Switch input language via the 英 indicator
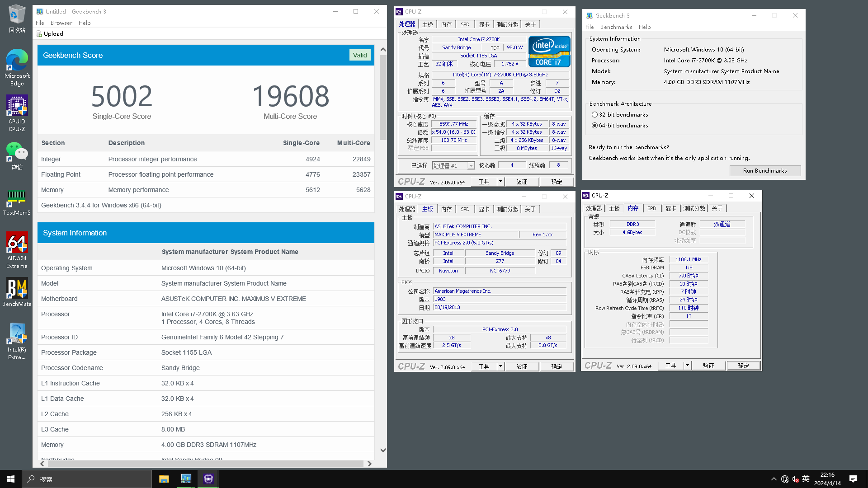The width and height of the screenshot is (868, 488). tap(806, 479)
